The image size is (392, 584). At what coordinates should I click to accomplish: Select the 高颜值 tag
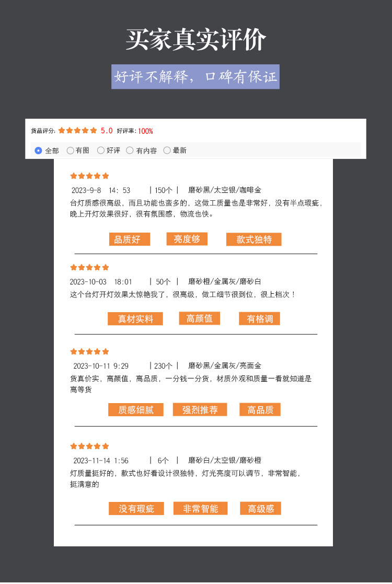tap(200, 318)
